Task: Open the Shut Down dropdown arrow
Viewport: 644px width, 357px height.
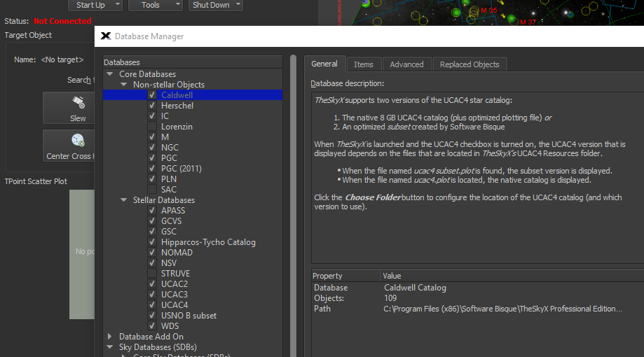Action: pyautogui.click(x=238, y=4)
